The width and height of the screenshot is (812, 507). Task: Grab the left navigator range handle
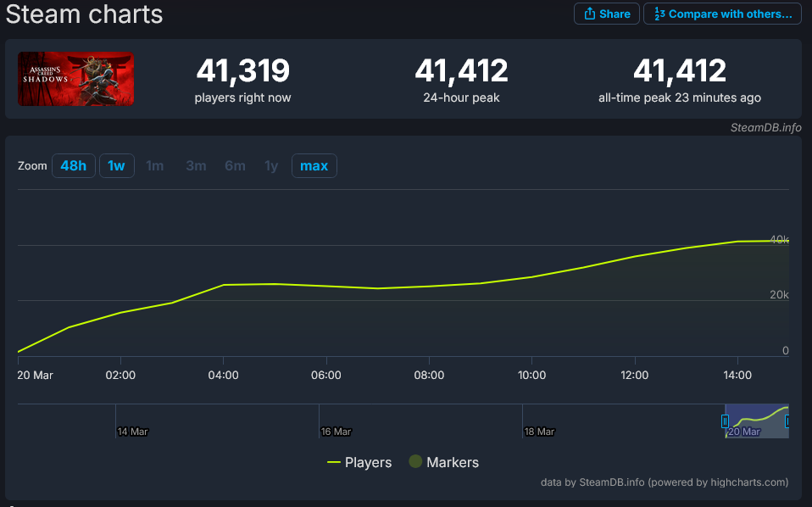725,421
